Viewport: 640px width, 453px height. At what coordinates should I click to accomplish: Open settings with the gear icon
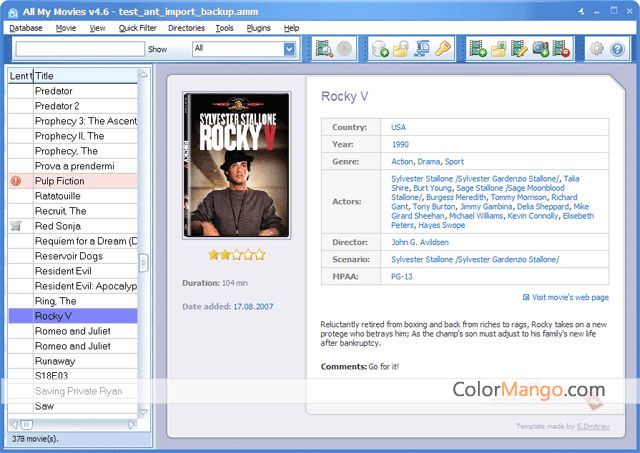click(596, 48)
